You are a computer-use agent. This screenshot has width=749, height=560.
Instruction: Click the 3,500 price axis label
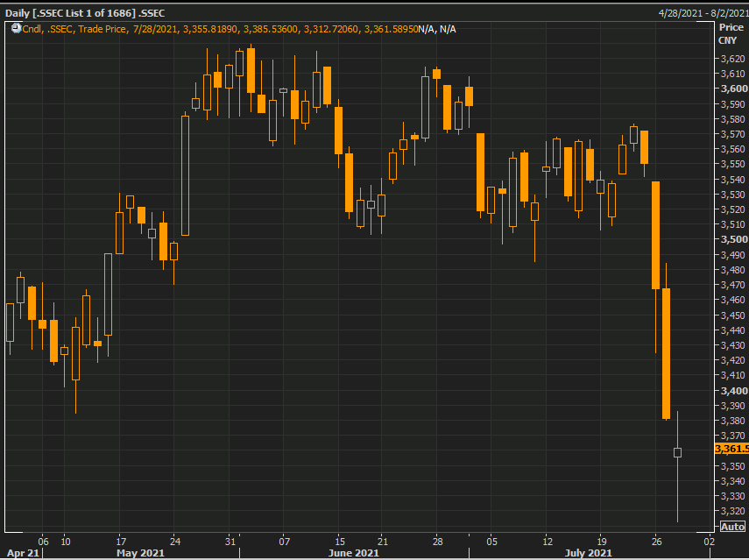pyautogui.click(x=733, y=239)
